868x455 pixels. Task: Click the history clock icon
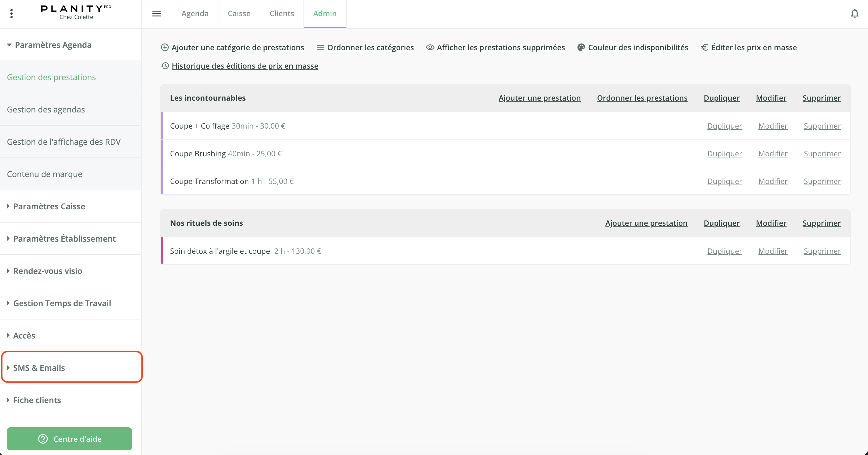165,66
